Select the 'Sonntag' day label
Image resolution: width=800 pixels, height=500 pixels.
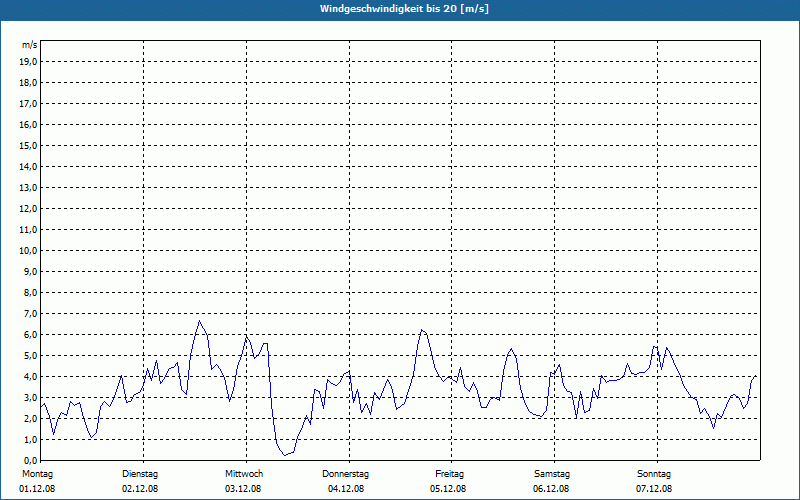point(654,474)
